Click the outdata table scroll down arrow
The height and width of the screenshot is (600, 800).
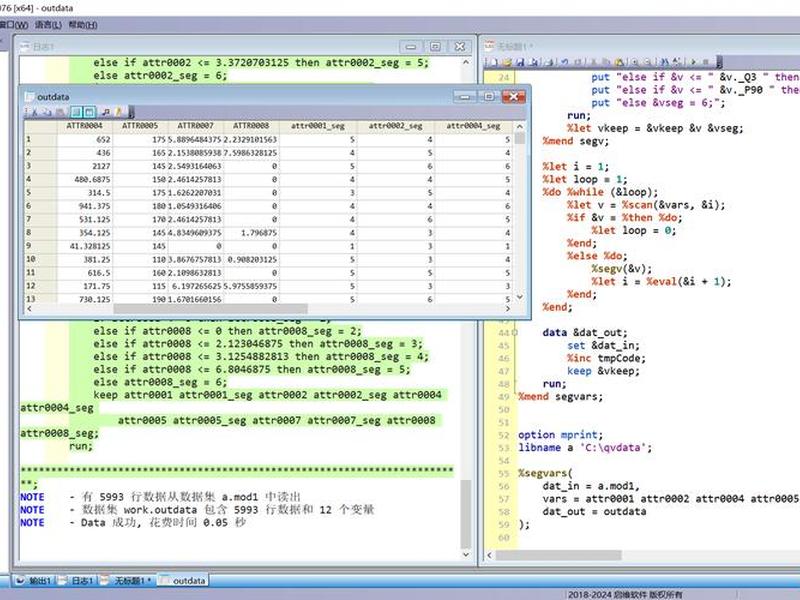(x=519, y=297)
